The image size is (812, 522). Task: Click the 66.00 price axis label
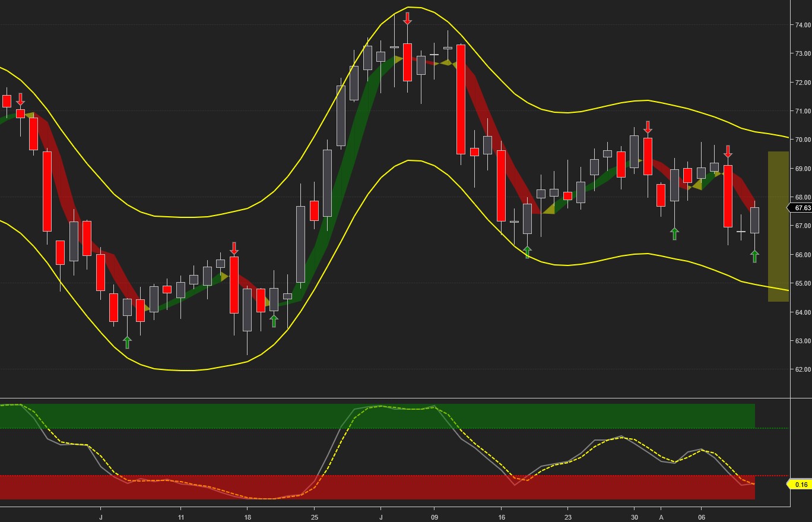pyautogui.click(x=803, y=255)
